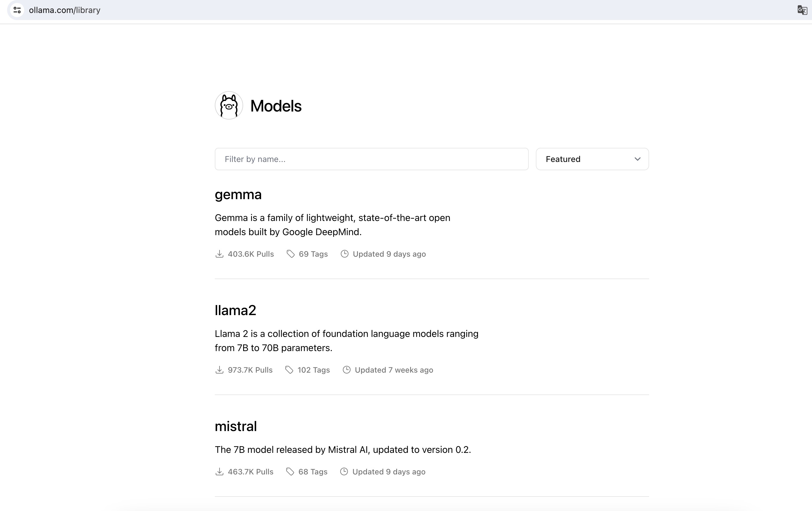The width and height of the screenshot is (812, 511).
Task: Open the gemma model page
Action: pyautogui.click(x=238, y=195)
